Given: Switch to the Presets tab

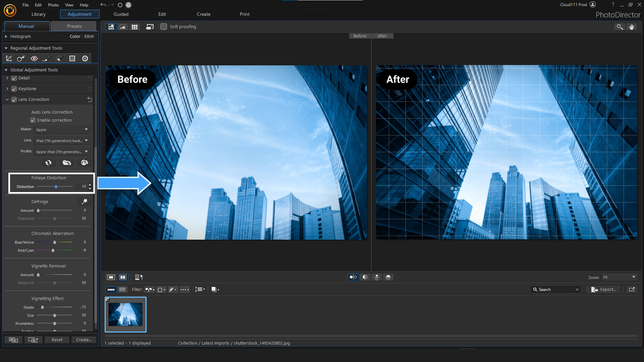Looking at the screenshot, I should (x=74, y=26).
